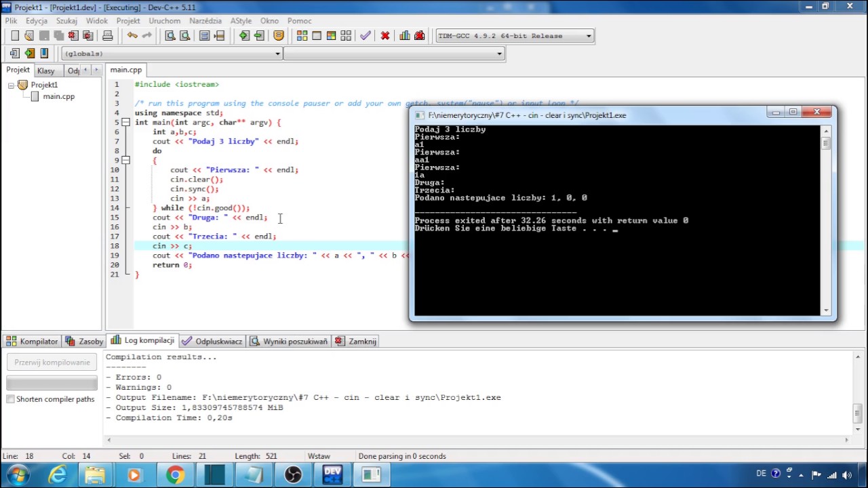Click the Compile icon with four colored squares
The width and height of the screenshot is (868, 488).
click(302, 36)
